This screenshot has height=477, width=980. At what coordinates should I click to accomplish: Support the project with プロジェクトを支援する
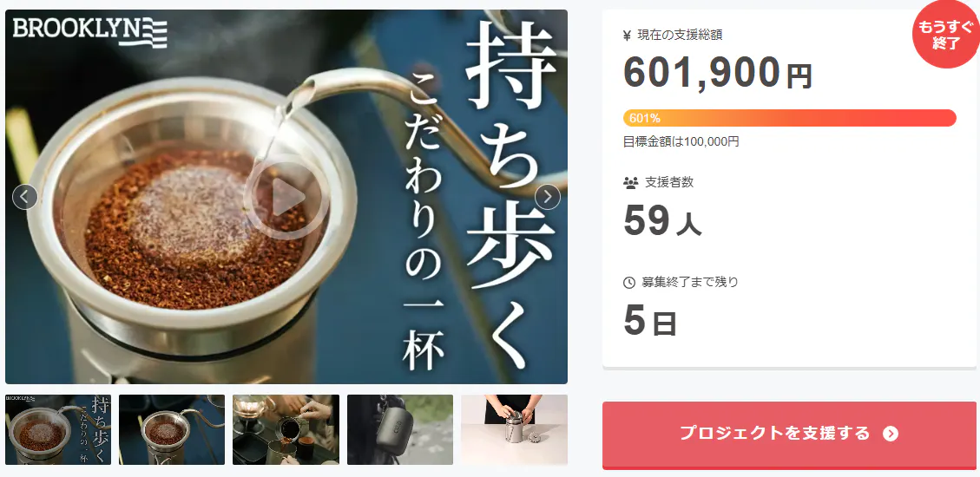789,434
